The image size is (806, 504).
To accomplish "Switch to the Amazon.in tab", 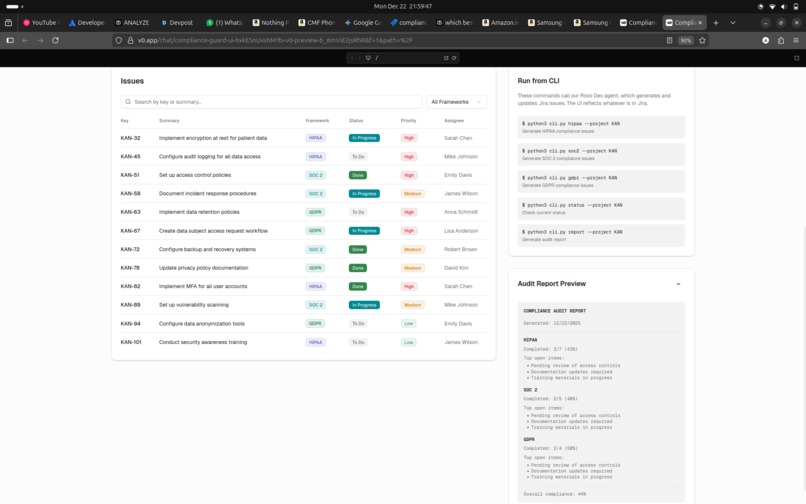I will click(x=500, y=23).
